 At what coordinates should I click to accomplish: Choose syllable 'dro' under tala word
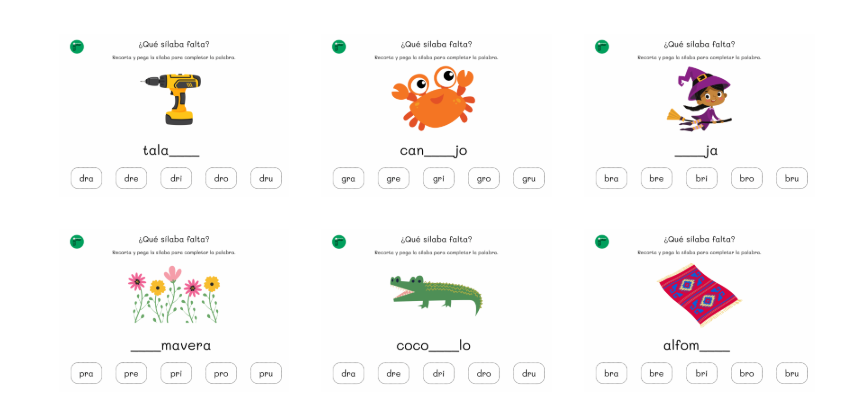(221, 178)
